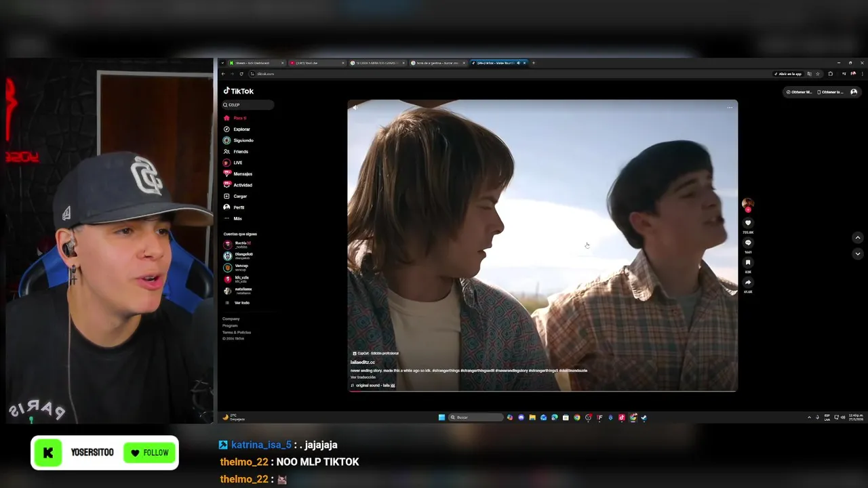Open Vencap followed account

click(237, 267)
